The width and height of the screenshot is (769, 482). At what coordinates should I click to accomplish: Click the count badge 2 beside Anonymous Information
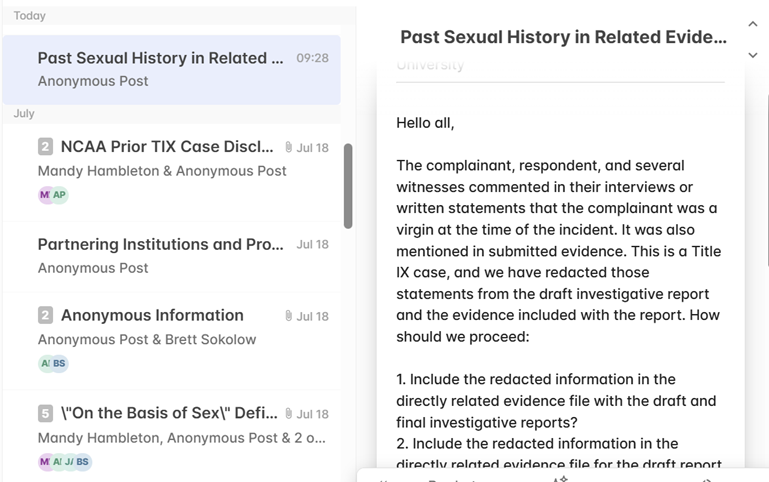(45, 316)
